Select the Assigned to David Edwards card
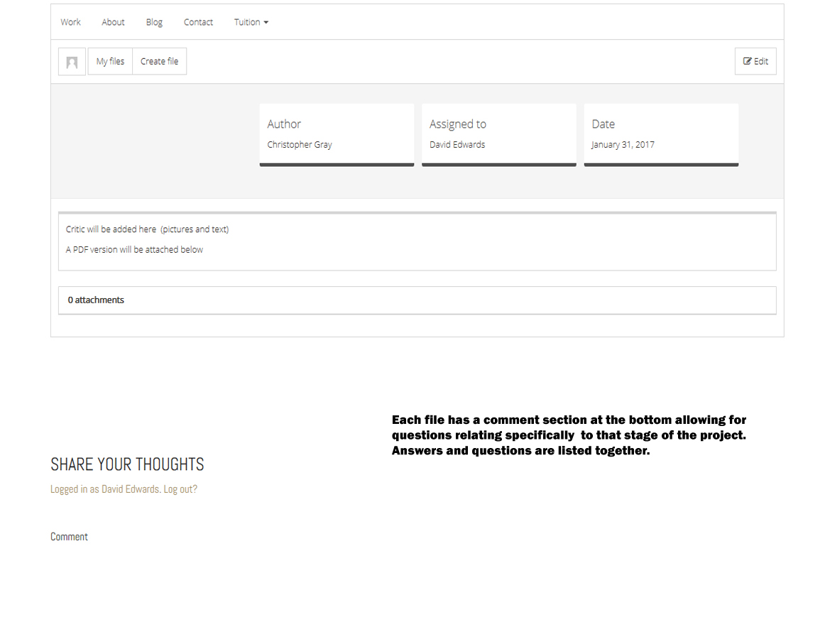This screenshot has width=825, height=644. tap(499, 135)
